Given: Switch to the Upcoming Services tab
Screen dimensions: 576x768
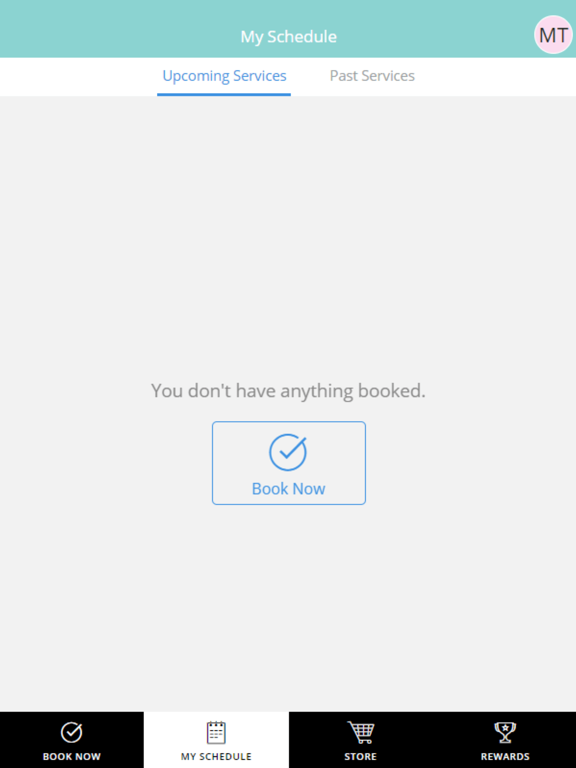Looking at the screenshot, I should [x=224, y=76].
